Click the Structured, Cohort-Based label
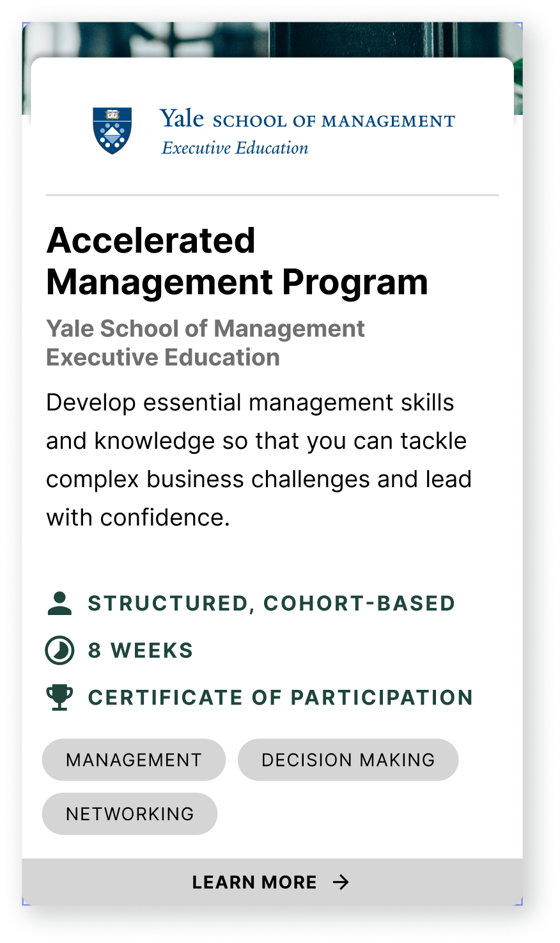This screenshot has height=943, width=560. [x=271, y=604]
